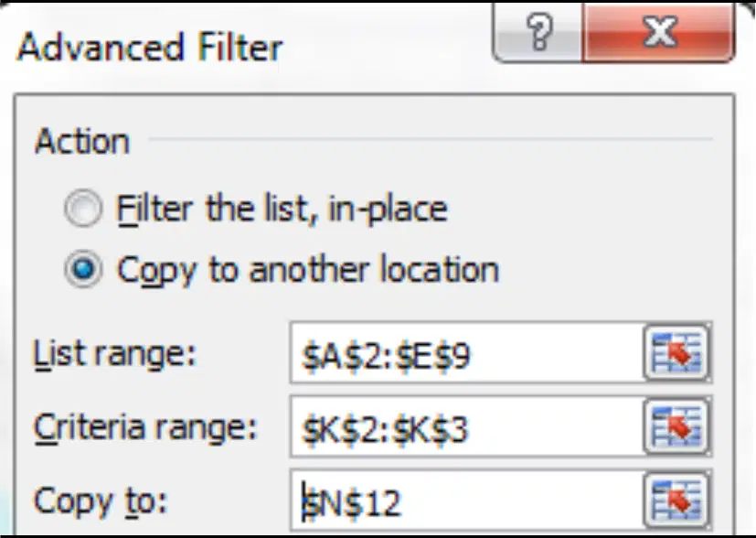Click the $N$12 text in Copy to
756x538 pixels.
(351, 503)
